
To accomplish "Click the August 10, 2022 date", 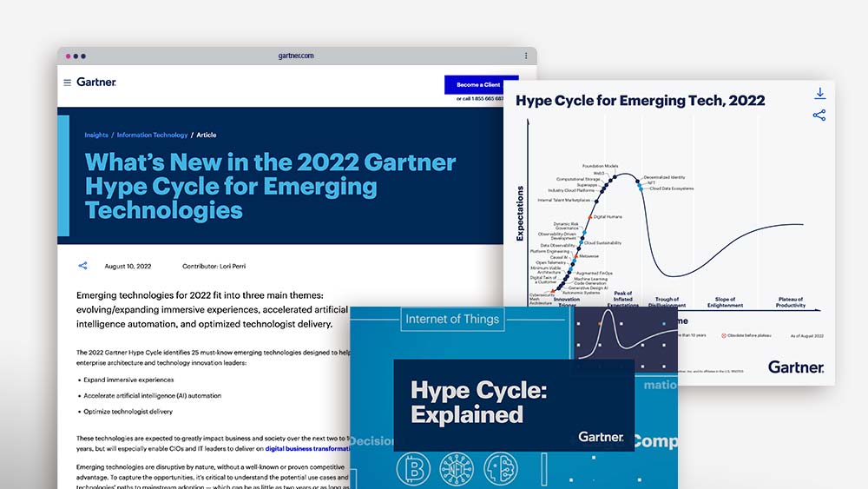I will (x=128, y=267).
